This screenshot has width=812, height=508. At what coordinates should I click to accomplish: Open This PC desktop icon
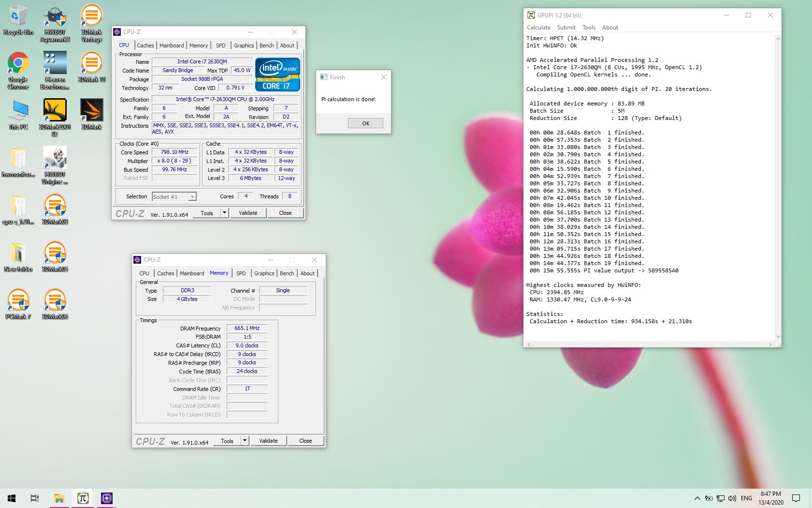click(18, 115)
